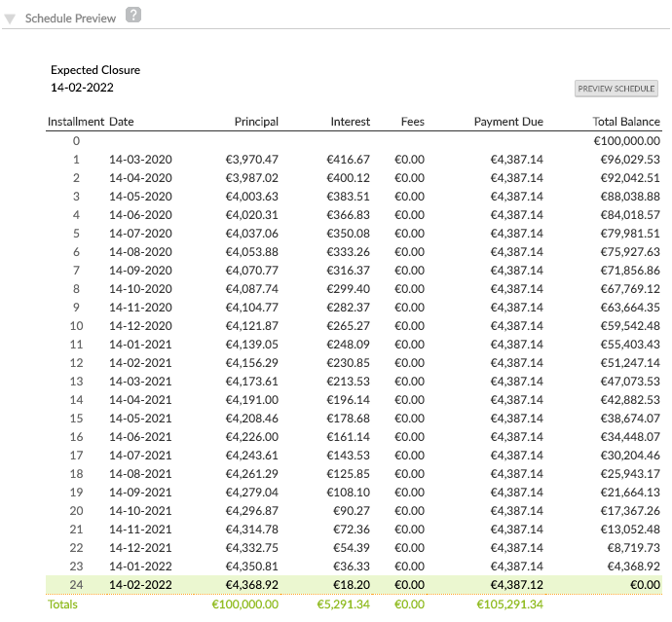Select balance €34,448.07

pos(630,437)
